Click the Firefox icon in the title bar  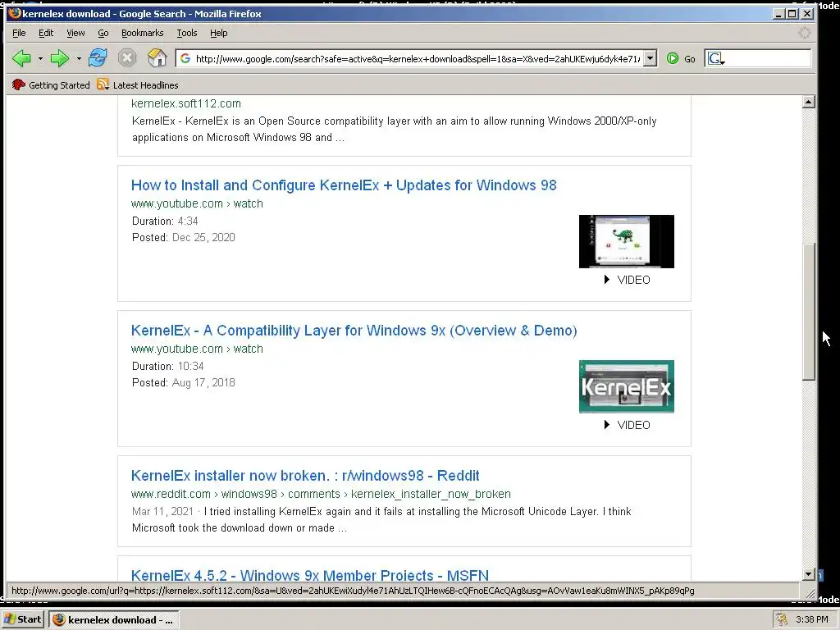click(x=15, y=13)
